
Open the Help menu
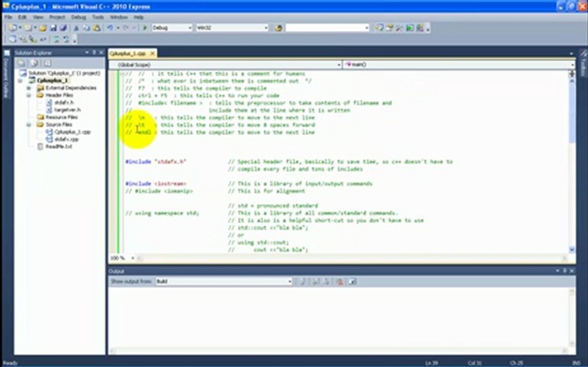138,17
